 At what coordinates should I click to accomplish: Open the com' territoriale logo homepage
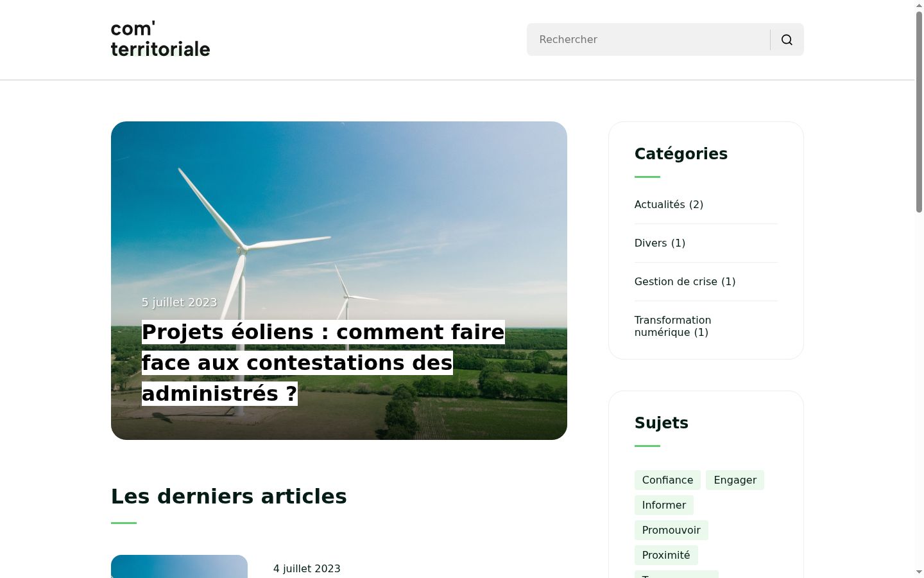tap(160, 39)
